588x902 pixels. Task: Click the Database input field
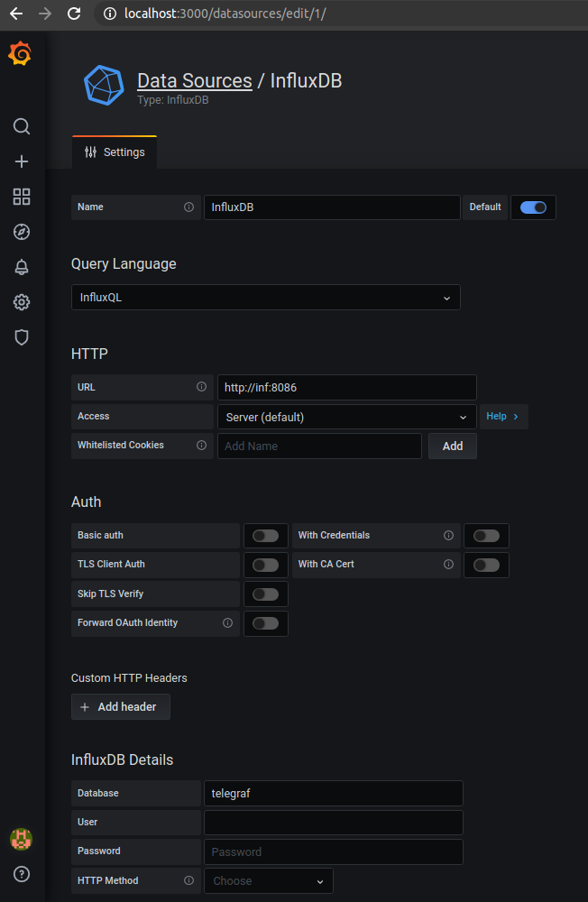coord(334,793)
